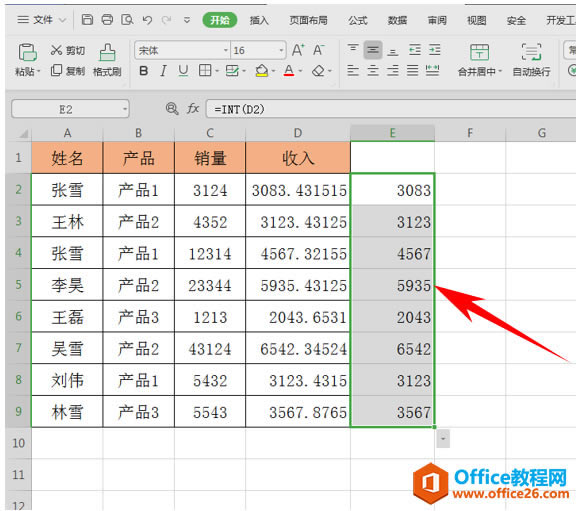Align text left
This screenshot has height=511, width=576.
coord(353,70)
